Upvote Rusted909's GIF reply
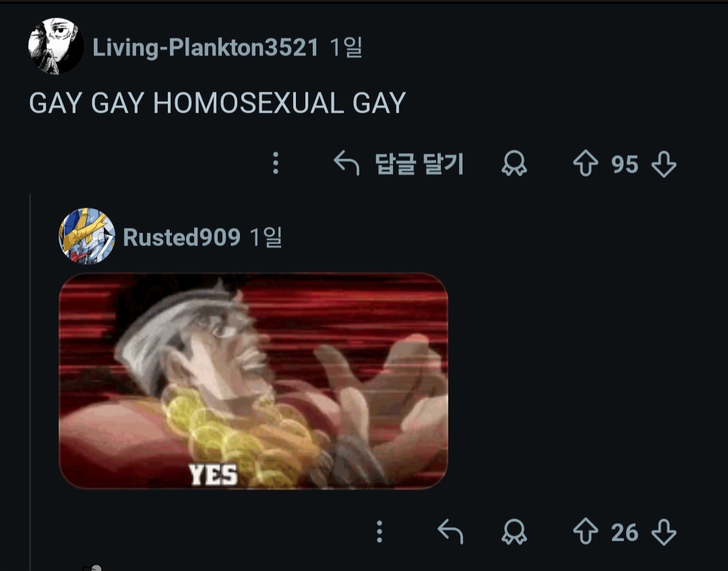The height and width of the screenshot is (571, 728). 586,531
